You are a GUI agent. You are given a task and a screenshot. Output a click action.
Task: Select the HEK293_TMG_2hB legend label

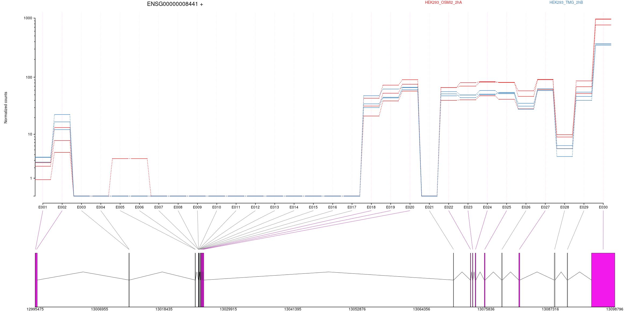(566, 2)
